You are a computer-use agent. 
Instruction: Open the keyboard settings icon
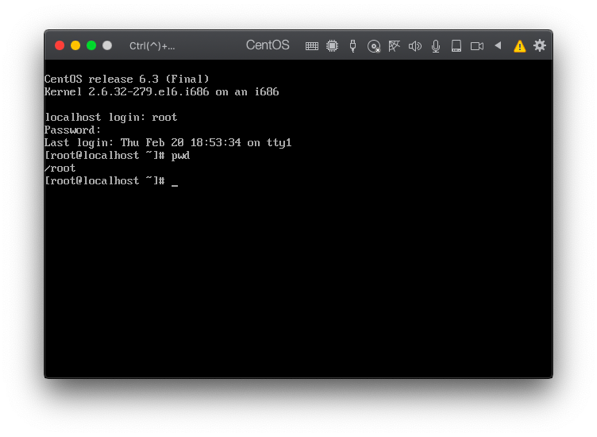pos(311,46)
